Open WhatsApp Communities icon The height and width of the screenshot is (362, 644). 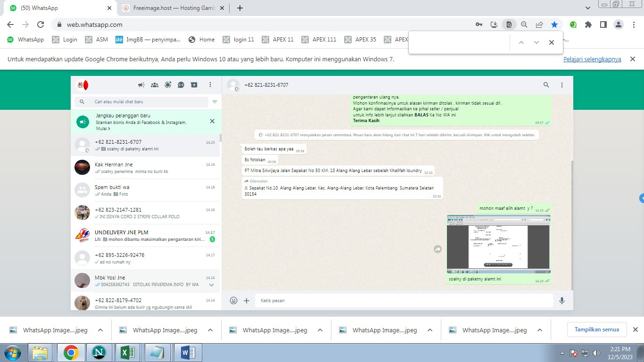[x=155, y=85]
